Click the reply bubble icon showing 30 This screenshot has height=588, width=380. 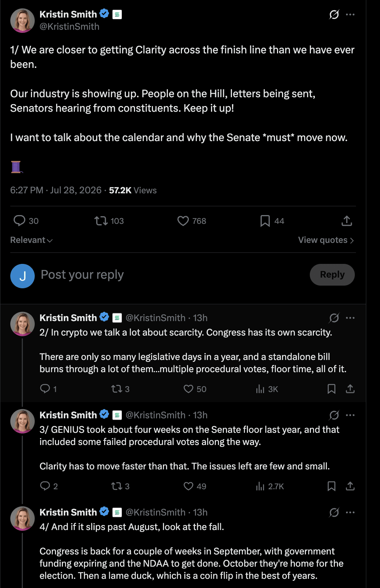pos(19,221)
